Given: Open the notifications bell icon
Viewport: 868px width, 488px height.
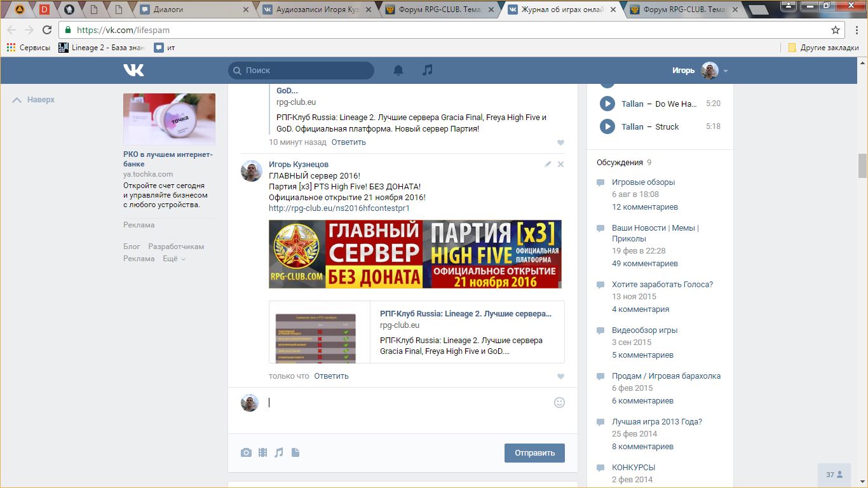Looking at the screenshot, I should (x=398, y=70).
